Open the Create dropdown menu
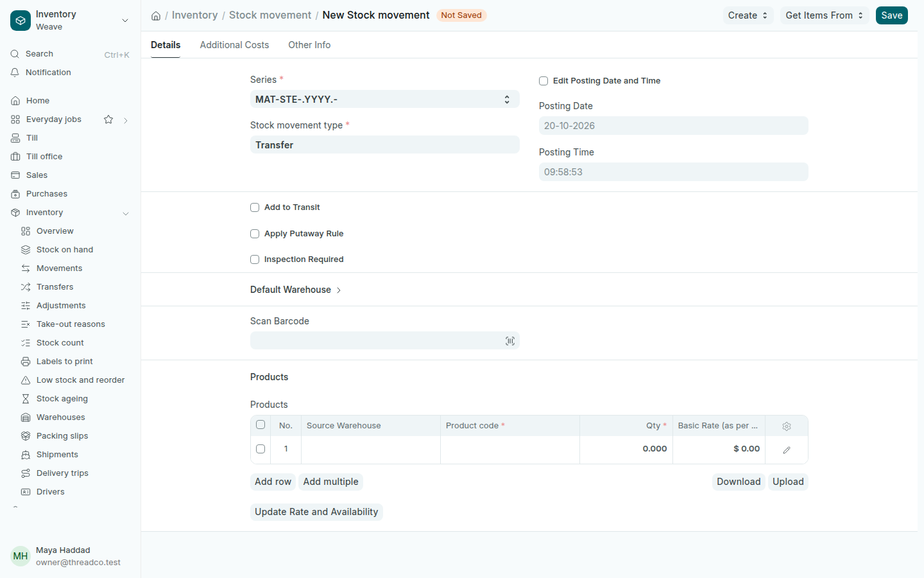The height and width of the screenshot is (578, 924). 748,15
